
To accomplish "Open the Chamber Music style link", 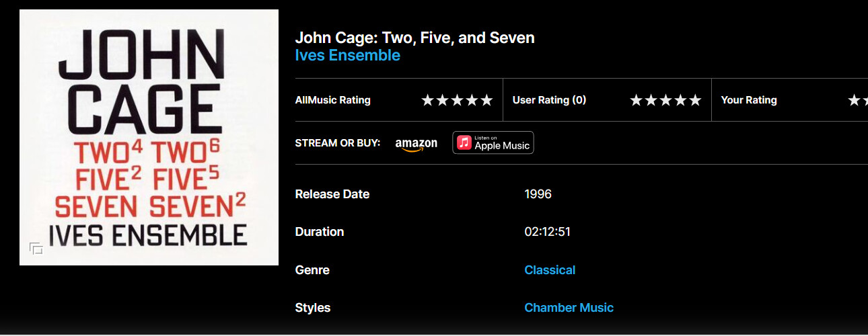I will click(x=569, y=308).
